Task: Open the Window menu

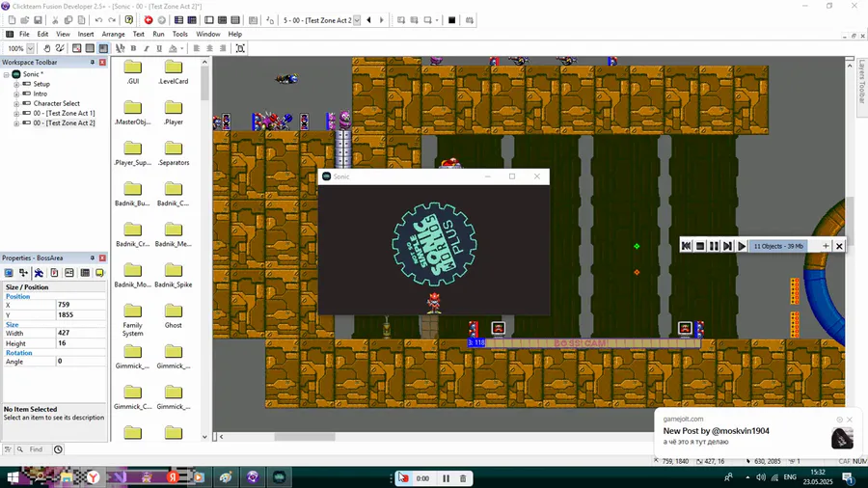Action: coord(208,35)
